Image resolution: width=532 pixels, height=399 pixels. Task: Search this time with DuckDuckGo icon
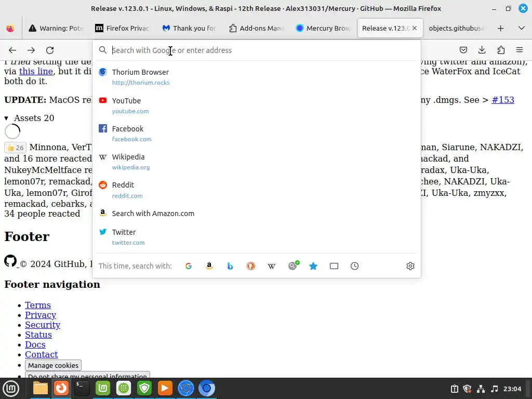point(251,266)
